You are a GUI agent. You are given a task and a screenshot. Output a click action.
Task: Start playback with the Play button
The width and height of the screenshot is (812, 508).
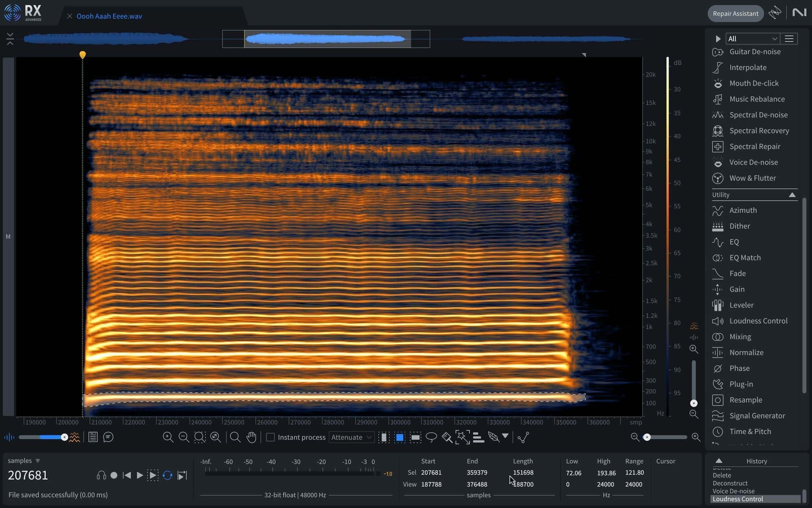pos(139,475)
